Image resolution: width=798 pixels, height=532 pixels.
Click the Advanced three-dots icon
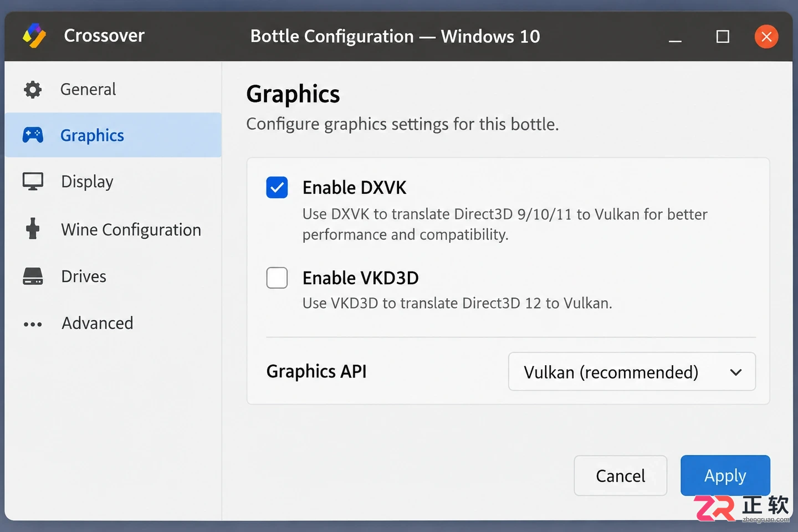(x=33, y=324)
